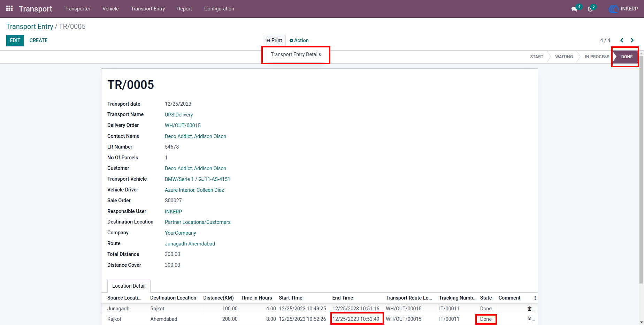Screen dimensions: 644x325
Task: Go to the next record arrow
Action: 632,40
